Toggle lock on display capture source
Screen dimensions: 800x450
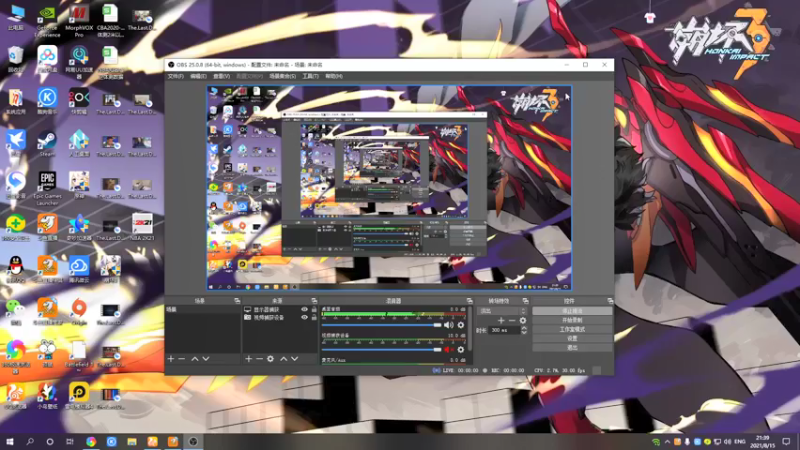pos(314,310)
